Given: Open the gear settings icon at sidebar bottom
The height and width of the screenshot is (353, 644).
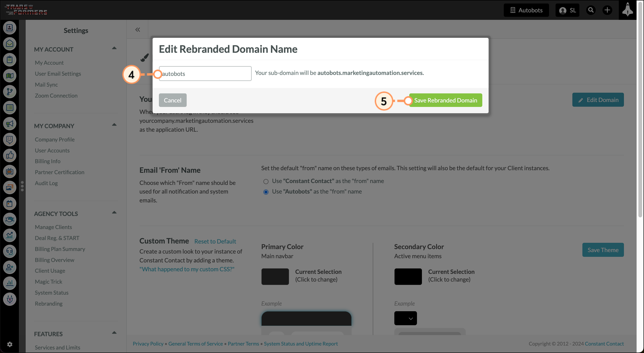Looking at the screenshot, I should [x=10, y=345].
